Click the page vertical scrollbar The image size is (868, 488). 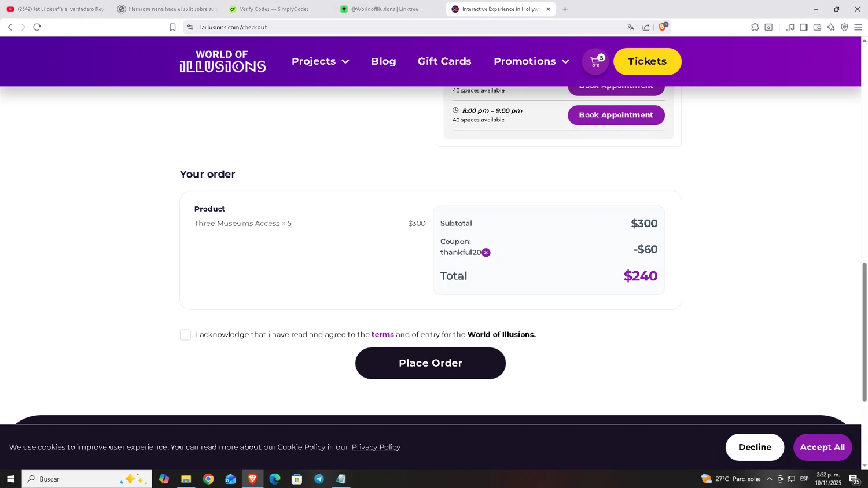pyautogui.click(x=865, y=331)
